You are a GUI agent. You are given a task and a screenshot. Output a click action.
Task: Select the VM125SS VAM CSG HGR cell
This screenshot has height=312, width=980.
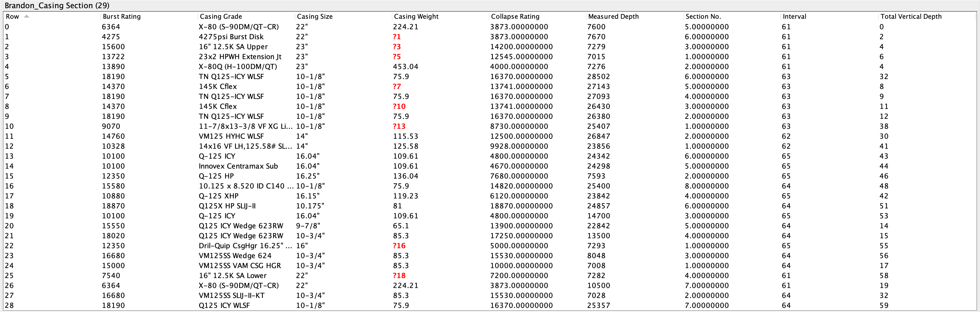click(x=240, y=265)
